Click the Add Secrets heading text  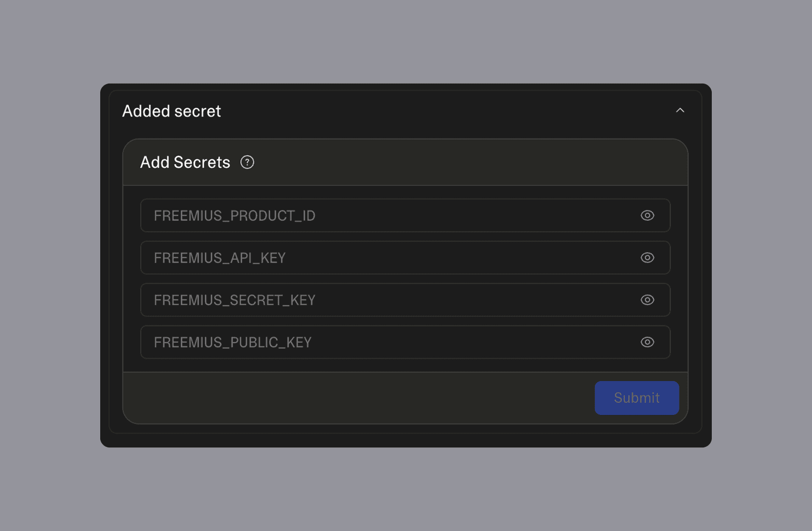point(185,162)
